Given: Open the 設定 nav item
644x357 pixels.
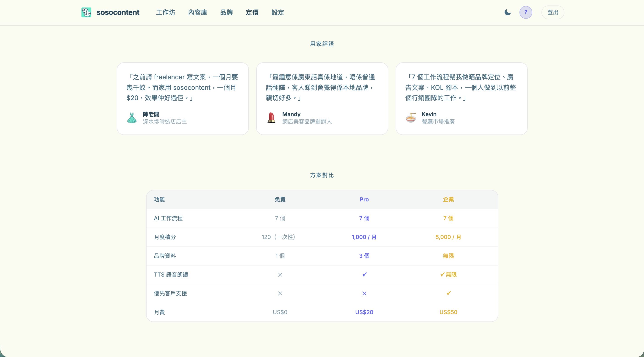Looking at the screenshot, I should pyautogui.click(x=278, y=12).
